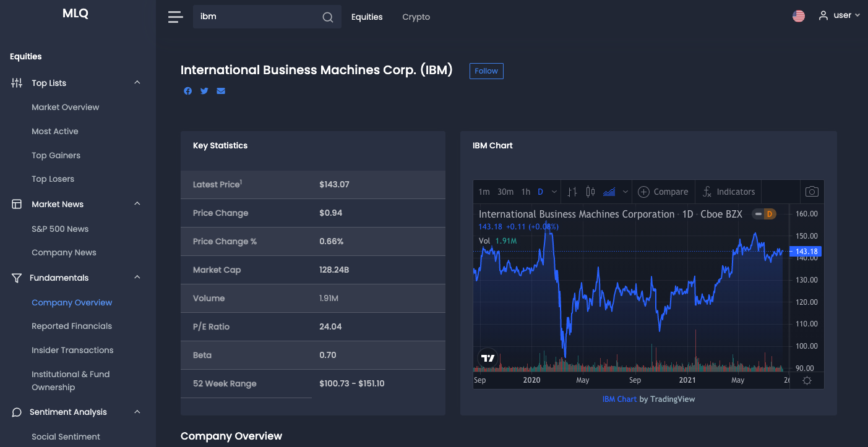The width and height of the screenshot is (868, 447).
Task: Select the 1m chart interval
Action: coord(484,192)
